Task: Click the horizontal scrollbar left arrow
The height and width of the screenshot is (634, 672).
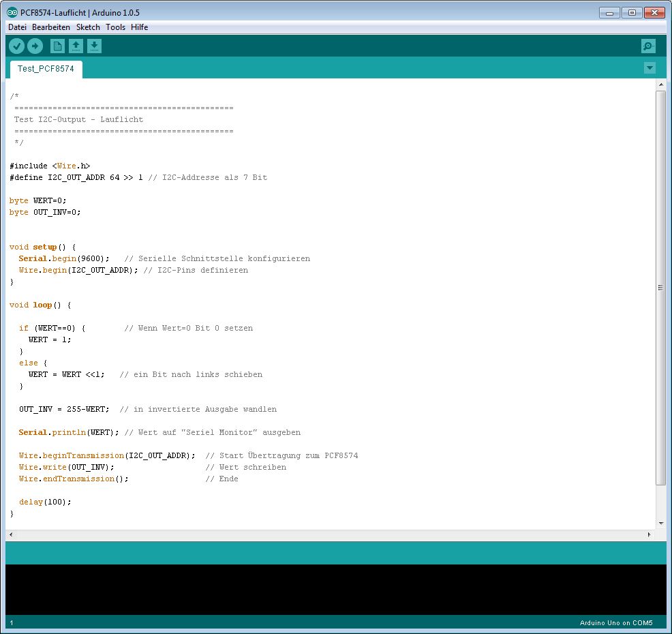Action: (11, 535)
